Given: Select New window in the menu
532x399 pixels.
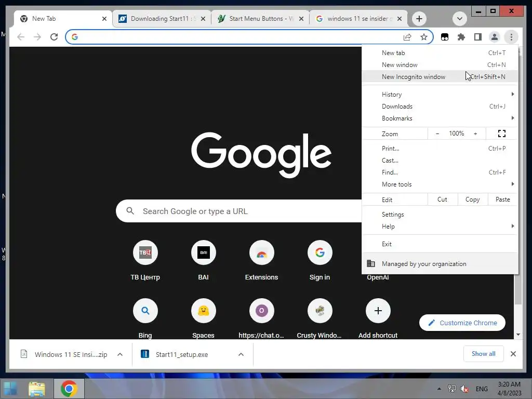Looking at the screenshot, I should click(x=440, y=65).
